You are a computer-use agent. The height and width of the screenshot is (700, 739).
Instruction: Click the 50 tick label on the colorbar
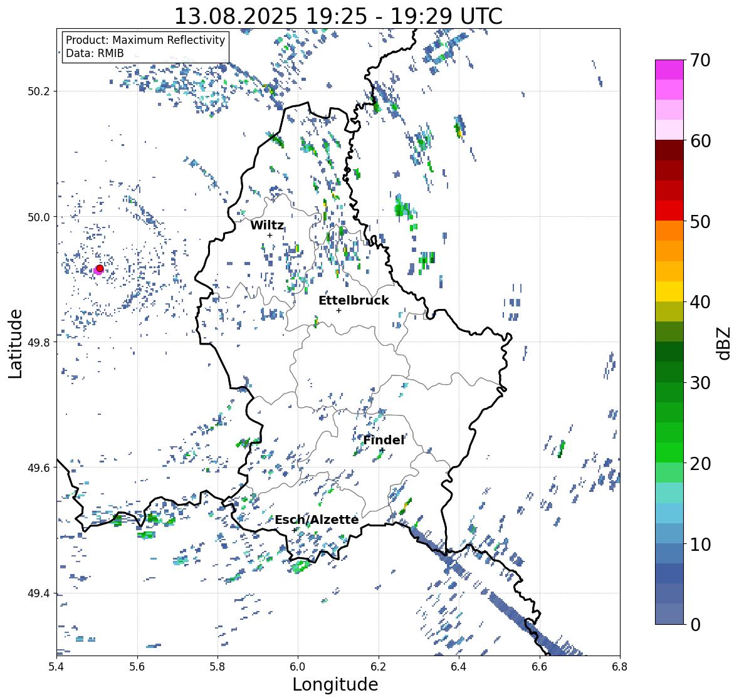click(x=700, y=221)
